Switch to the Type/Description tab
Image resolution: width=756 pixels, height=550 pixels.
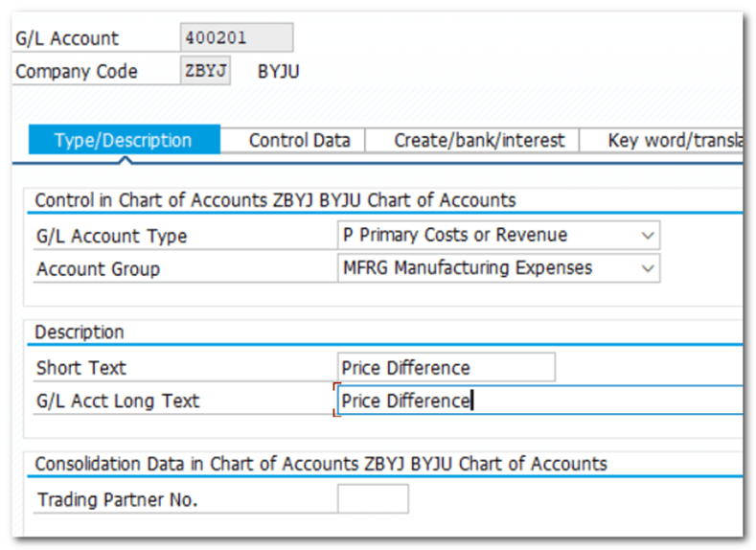click(x=124, y=140)
